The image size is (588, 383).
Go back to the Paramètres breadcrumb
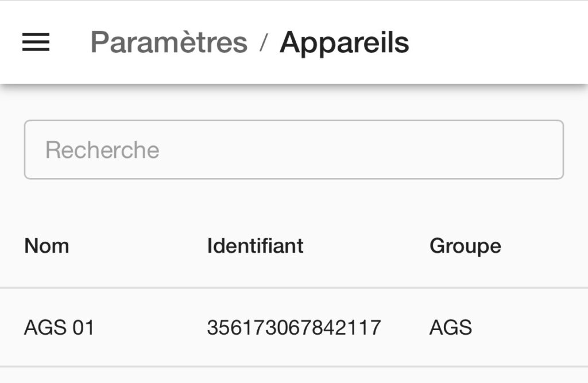[169, 42]
